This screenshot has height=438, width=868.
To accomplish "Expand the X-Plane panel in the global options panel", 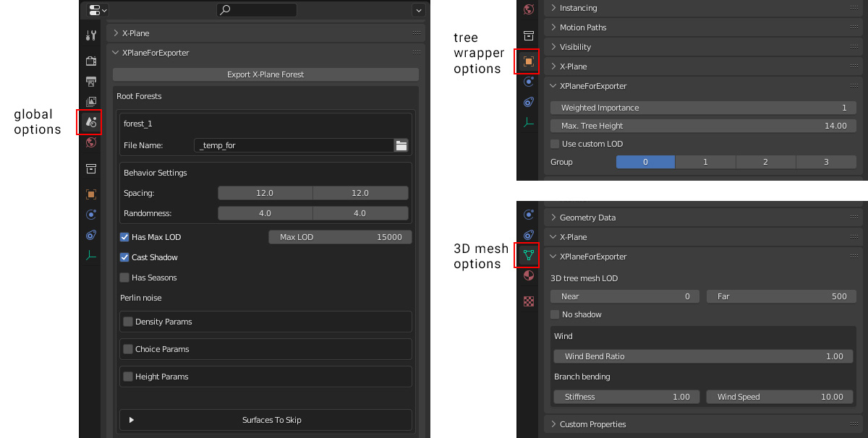I will click(x=116, y=33).
